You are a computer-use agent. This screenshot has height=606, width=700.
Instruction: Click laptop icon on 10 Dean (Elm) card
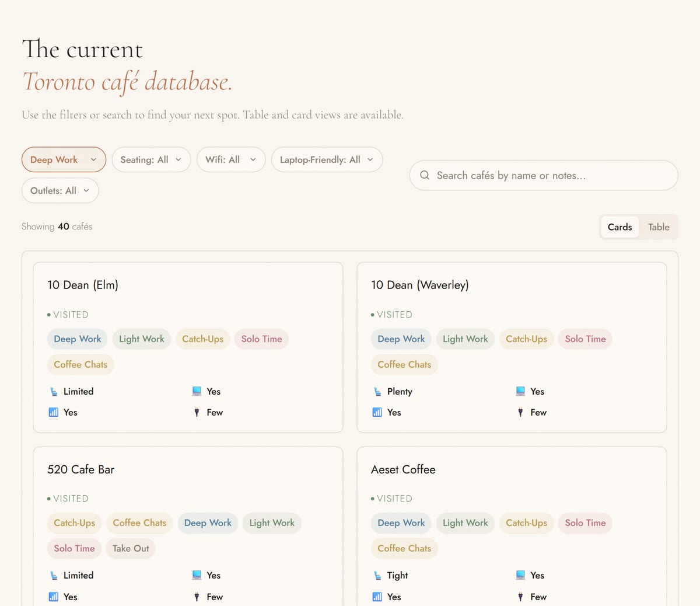(x=197, y=391)
